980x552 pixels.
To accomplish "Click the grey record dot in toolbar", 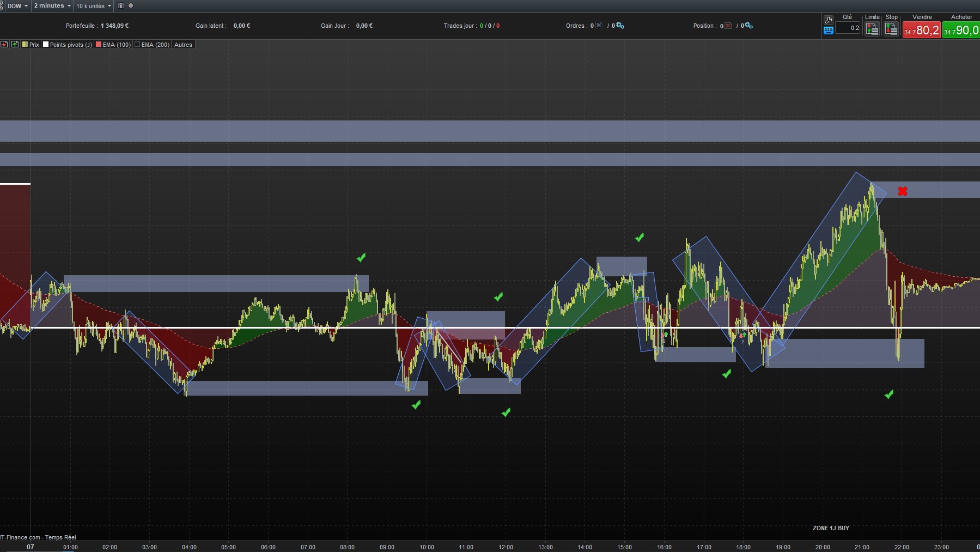I will [x=131, y=5].
